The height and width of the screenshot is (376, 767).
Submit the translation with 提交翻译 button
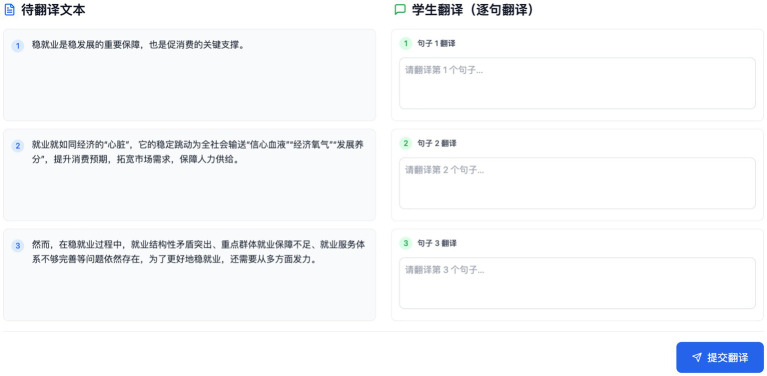click(x=720, y=357)
